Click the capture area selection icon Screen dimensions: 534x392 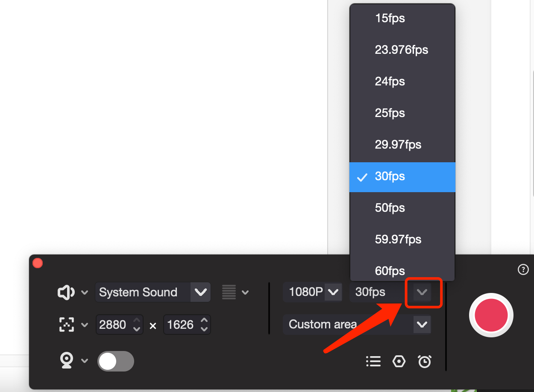pyautogui.click(x=66, y=325)
